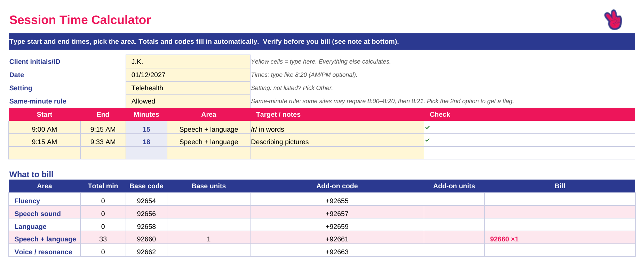Click the Total min column header
Viewport: 644px width, 265px height.
pyautogui.click(x=103, y=186)
